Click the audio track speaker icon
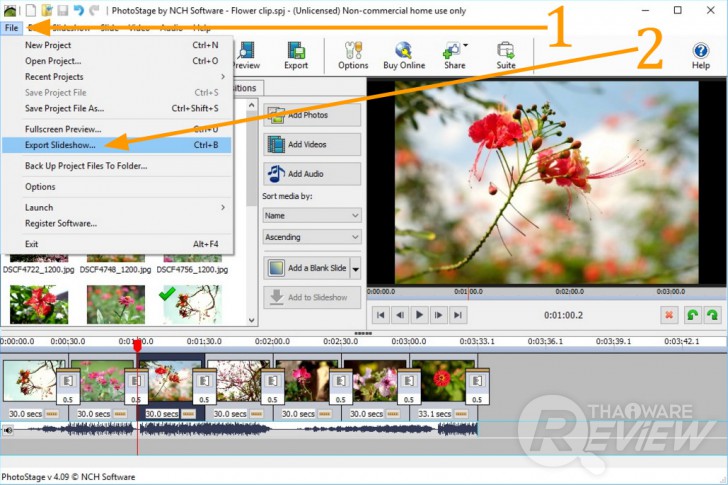This screenshot has width=728, height=485. click(x=8, y=430)
